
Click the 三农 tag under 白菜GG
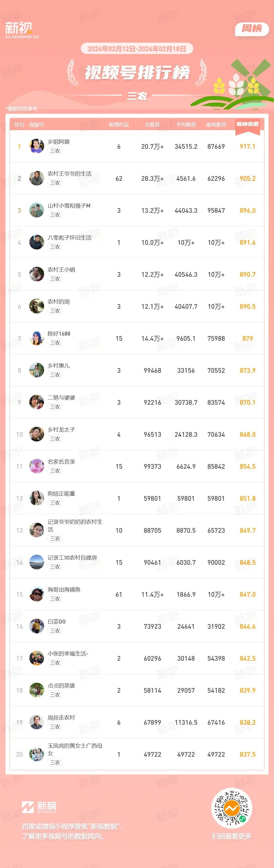tap(55, 631)
